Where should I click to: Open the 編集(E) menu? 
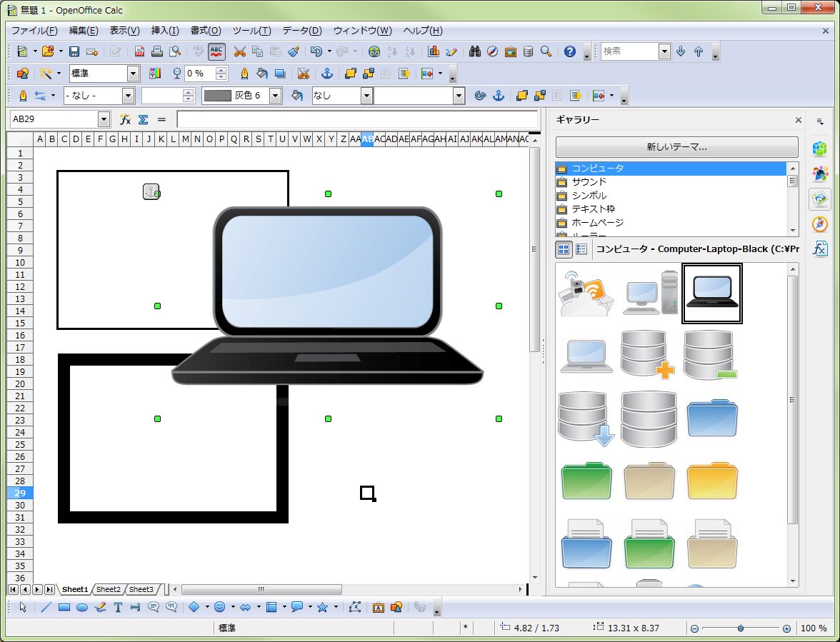click(x=83, y=31)
